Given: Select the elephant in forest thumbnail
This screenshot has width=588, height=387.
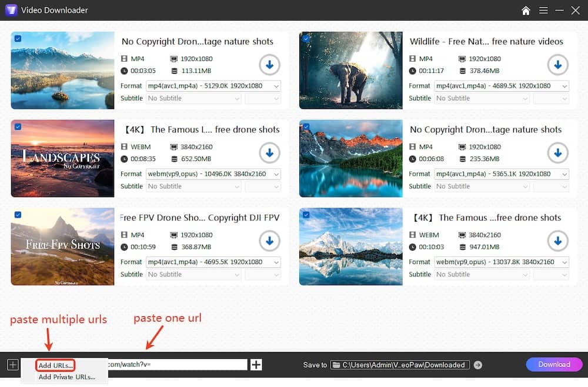Looking at the screenshot, I should point(351,71).
